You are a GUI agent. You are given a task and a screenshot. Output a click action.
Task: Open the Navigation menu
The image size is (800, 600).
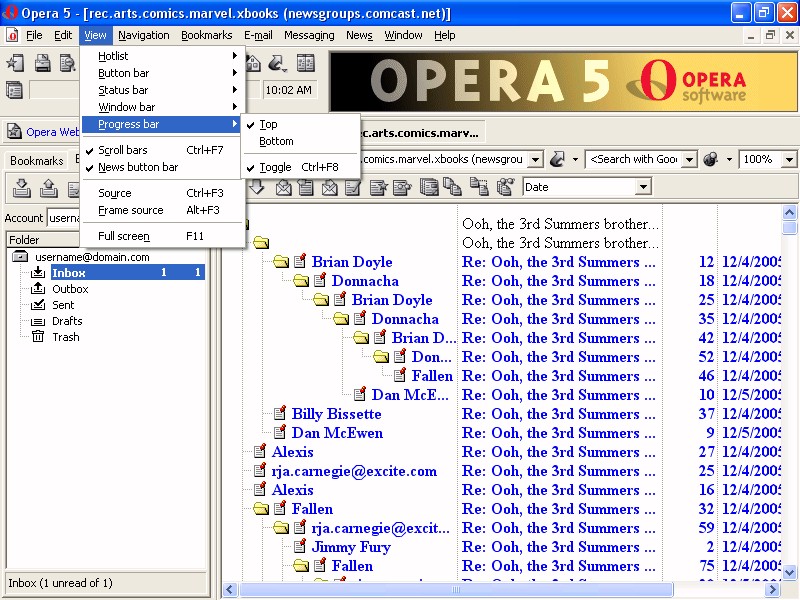coord(144,35)
